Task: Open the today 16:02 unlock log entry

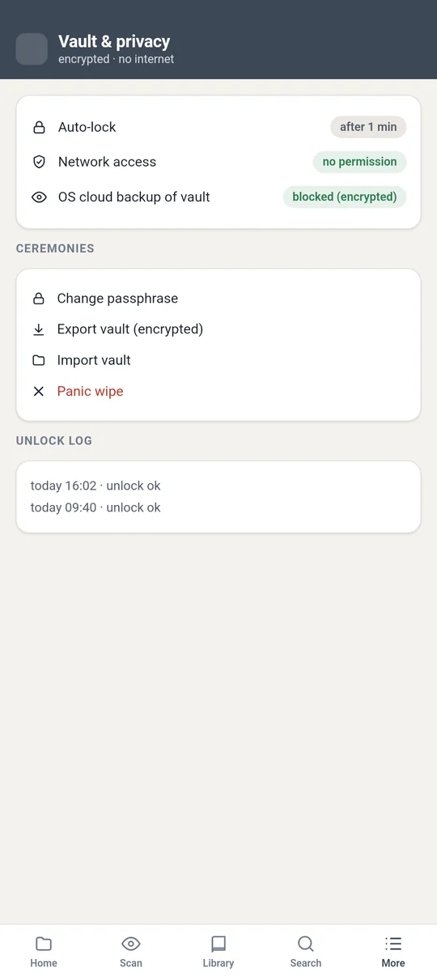Action: [x=95, y=486]
